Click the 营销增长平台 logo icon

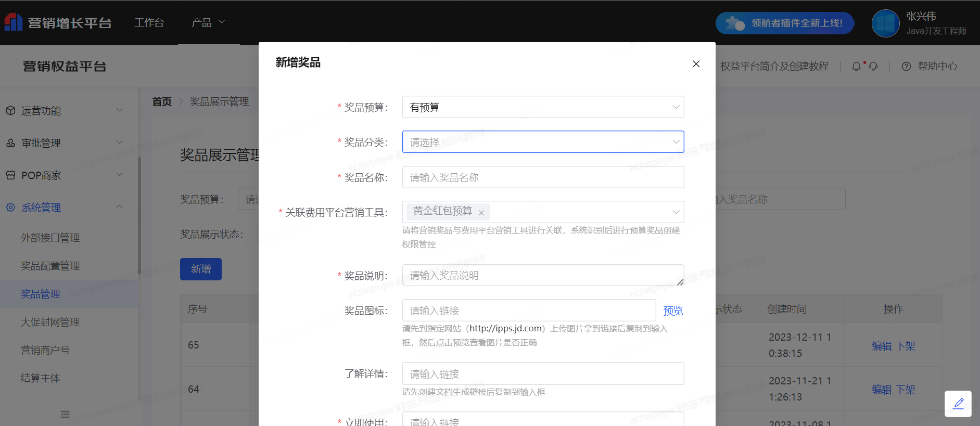coord(14,22)
